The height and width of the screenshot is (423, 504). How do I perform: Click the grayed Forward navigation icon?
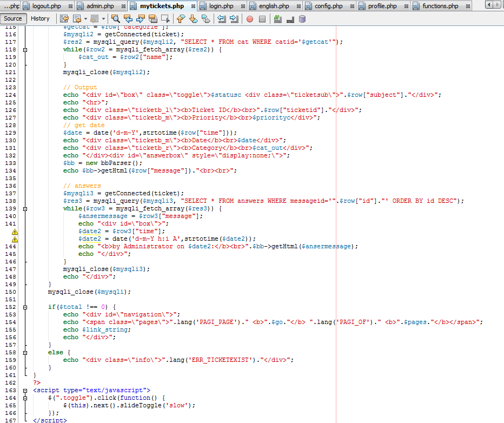pos(94,19)
